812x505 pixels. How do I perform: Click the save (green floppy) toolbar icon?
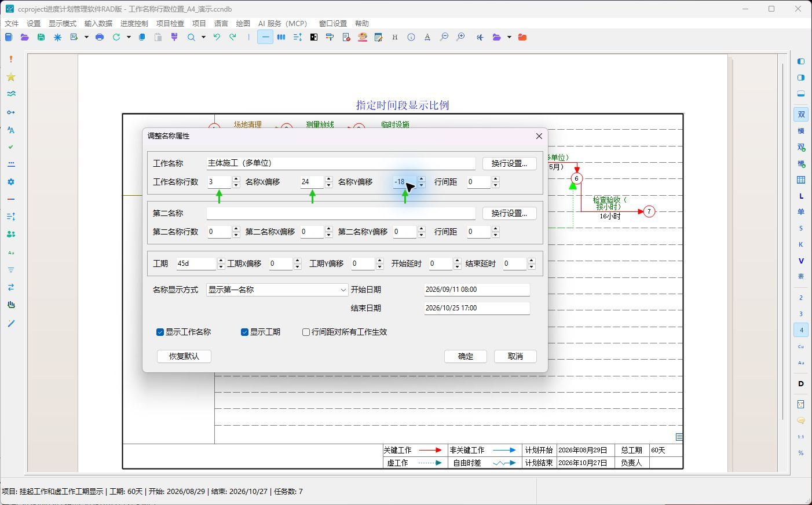(41, 37)
